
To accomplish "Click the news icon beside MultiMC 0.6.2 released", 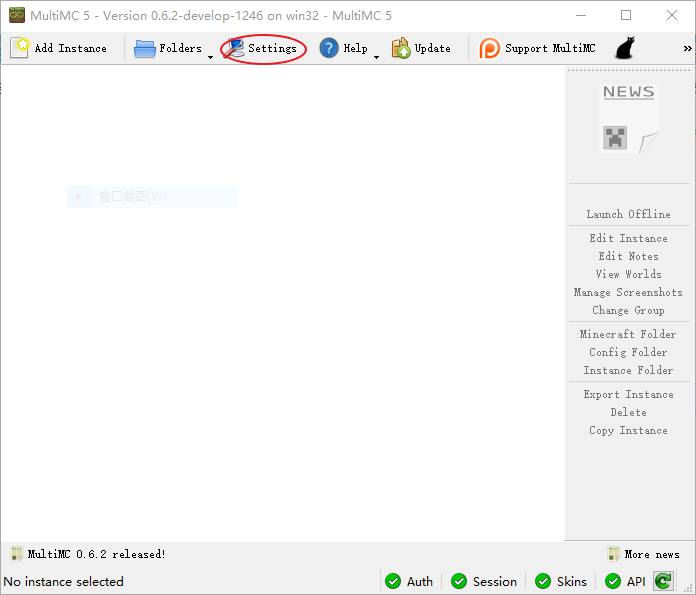I will (17, 554).
